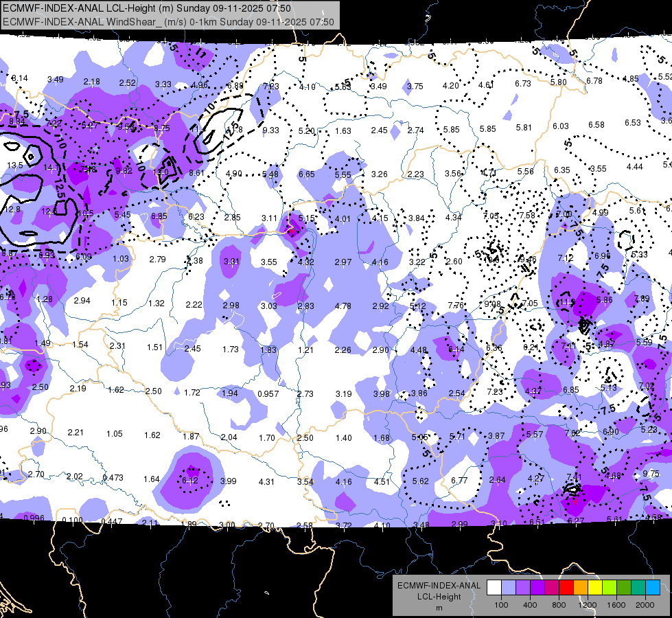Click the wind shear value 3.26

[379, 174]
